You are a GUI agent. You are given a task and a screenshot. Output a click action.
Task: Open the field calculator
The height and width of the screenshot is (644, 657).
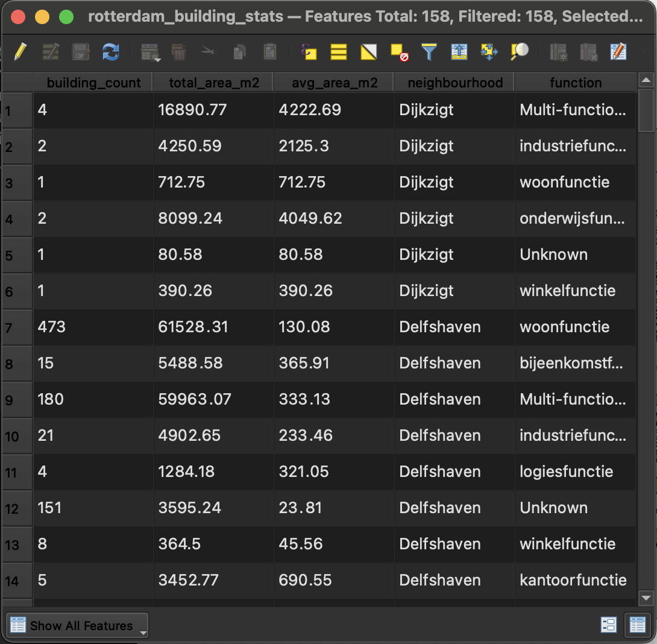(618, 52)
